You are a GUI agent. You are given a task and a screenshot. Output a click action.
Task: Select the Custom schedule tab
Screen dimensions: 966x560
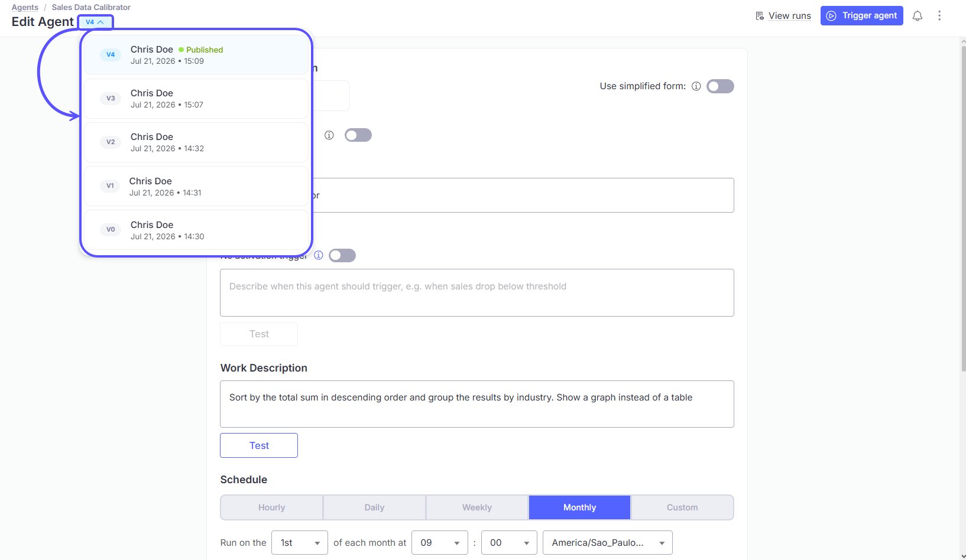click(x=682, y=507)
